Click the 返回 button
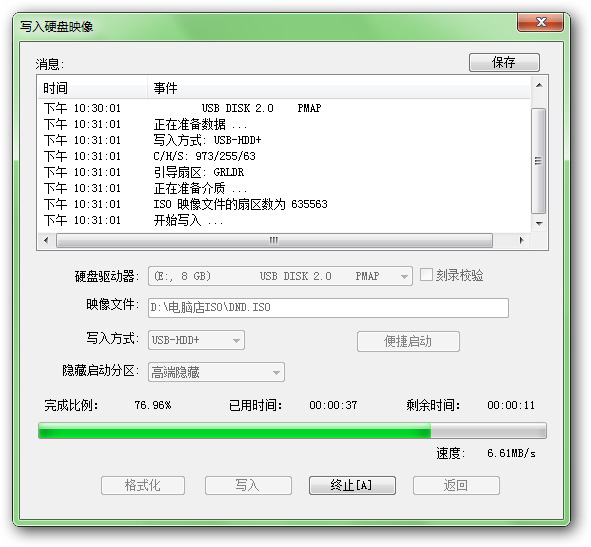This screenshot has height=547, width=591. pyautogui.click(x=456, y=485)
